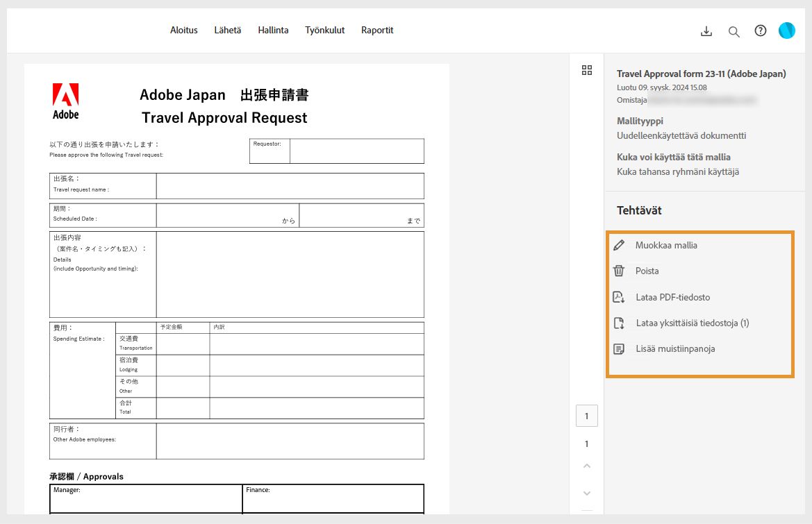The height and width of the screenshot is (524, 812).
Task: Select Lataa yksittäisiä tiedostoja (1)
Action: 693,323
